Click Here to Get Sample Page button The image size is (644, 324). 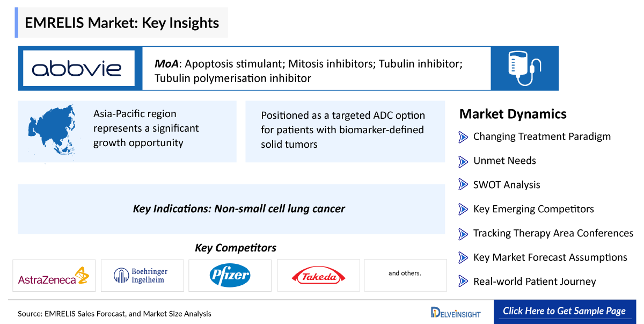click(564, 312)
